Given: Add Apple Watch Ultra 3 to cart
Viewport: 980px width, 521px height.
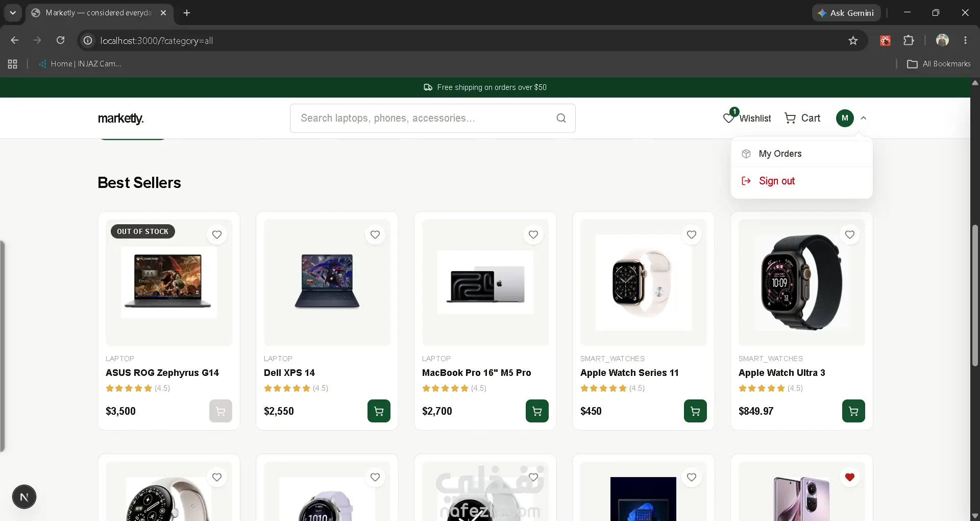Looking at the screenshot, I should coord(853,411).
